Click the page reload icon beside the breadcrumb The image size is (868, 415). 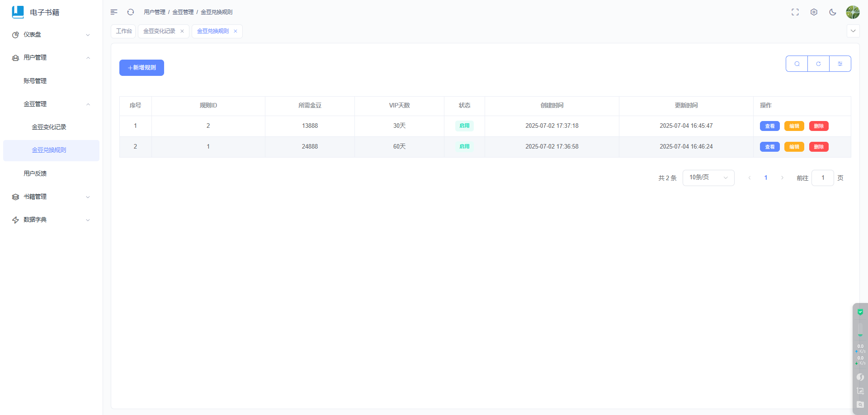point(131,12)
